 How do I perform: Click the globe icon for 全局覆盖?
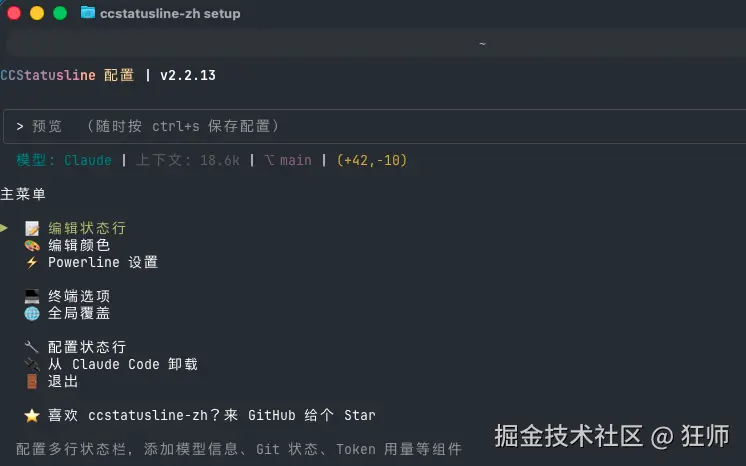(32, 314)
